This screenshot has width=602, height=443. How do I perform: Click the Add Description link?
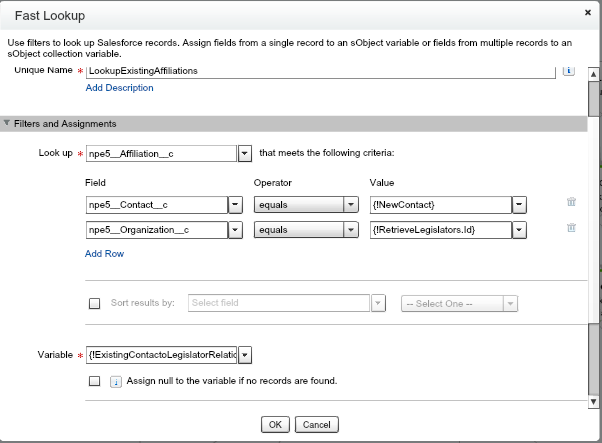pos(120,88)
